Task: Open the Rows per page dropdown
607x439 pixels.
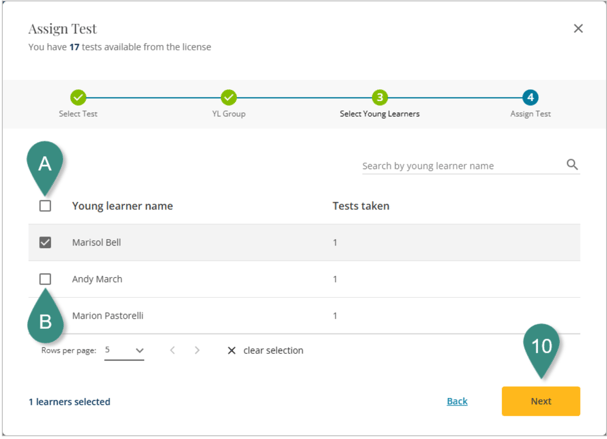Action: coord(125,351)
